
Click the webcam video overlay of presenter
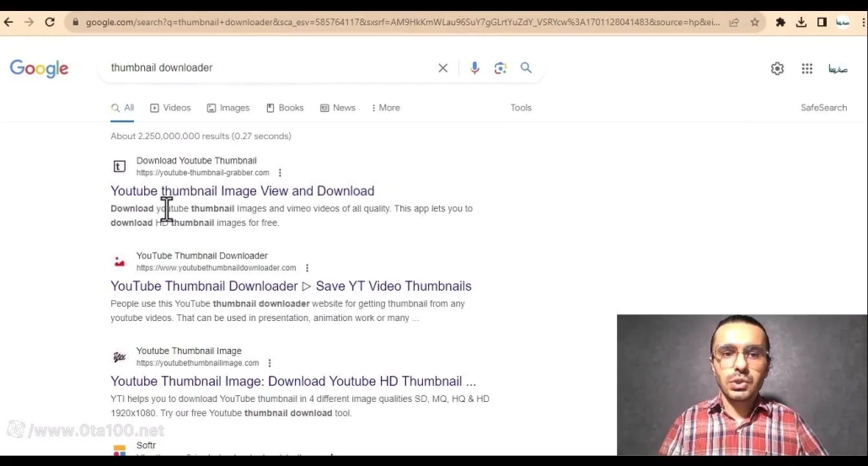point(742,385)
